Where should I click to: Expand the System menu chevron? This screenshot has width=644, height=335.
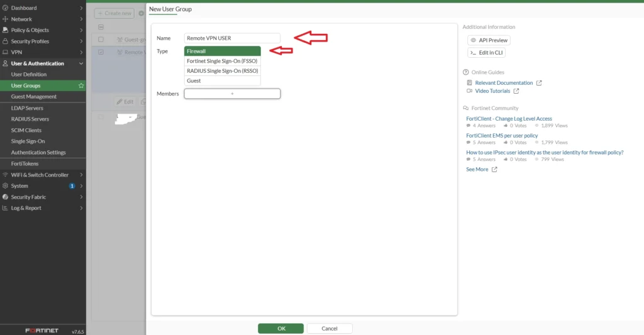coord(81,185)
